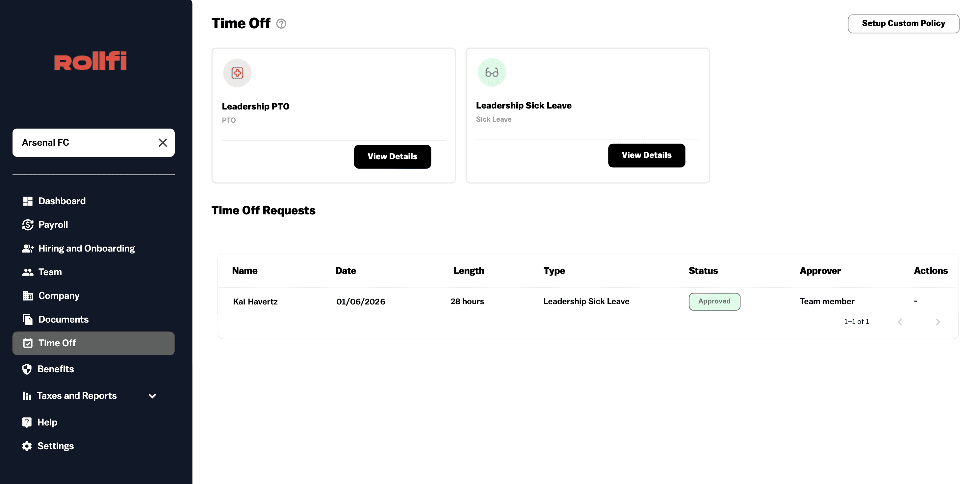Navigate to Hiring and Onboarding

point(86,248)
